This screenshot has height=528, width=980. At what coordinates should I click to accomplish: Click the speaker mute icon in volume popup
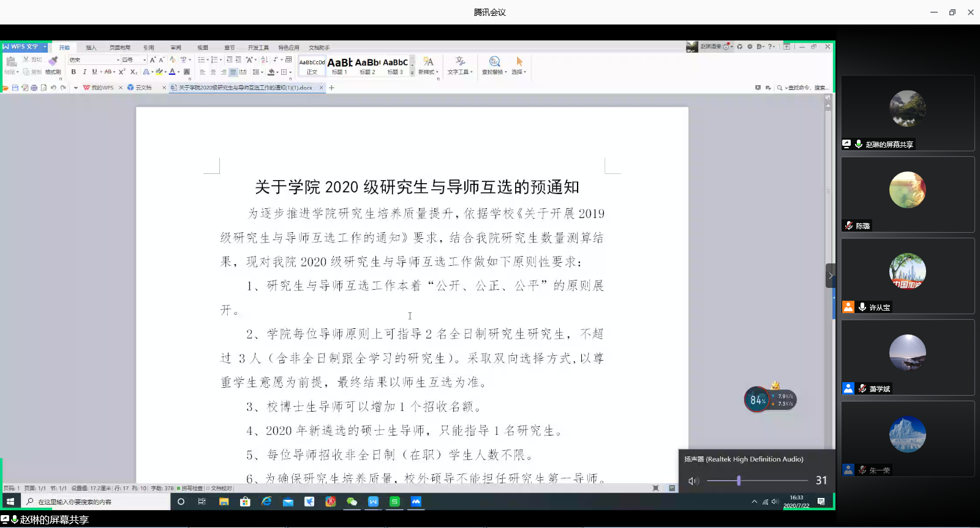[x=693, y=481]
